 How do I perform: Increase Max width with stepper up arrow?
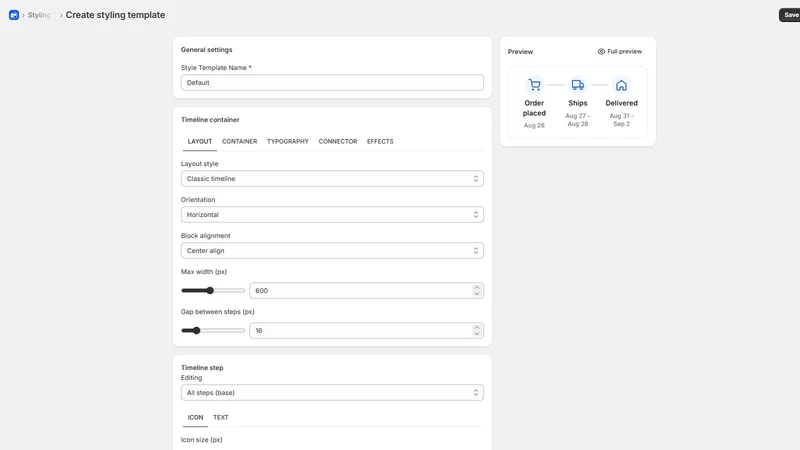click(x=477, y=287)
